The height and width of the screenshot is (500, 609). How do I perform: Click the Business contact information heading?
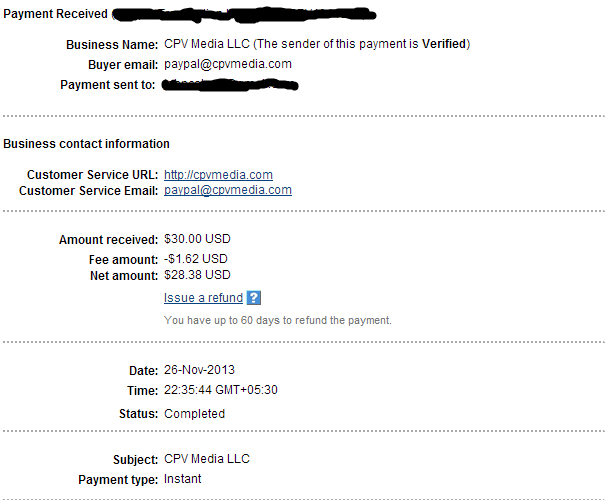coord(86,144)
